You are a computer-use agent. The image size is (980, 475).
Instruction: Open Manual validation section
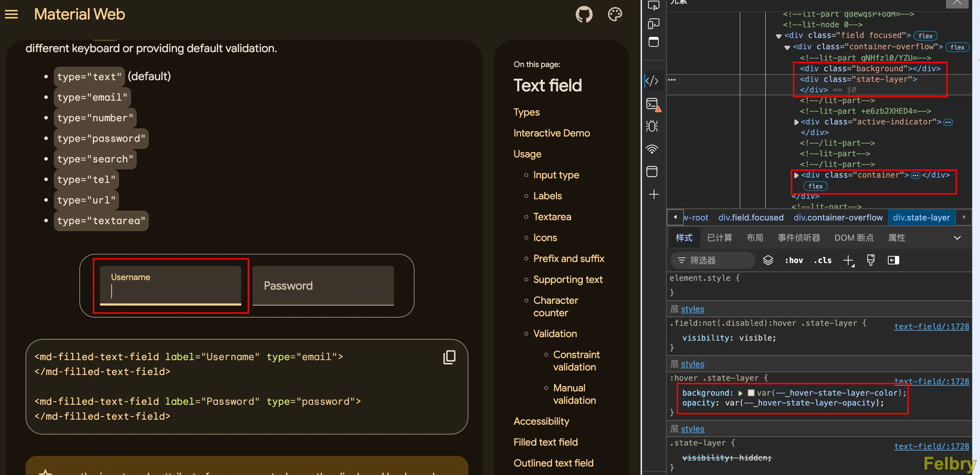574,394
